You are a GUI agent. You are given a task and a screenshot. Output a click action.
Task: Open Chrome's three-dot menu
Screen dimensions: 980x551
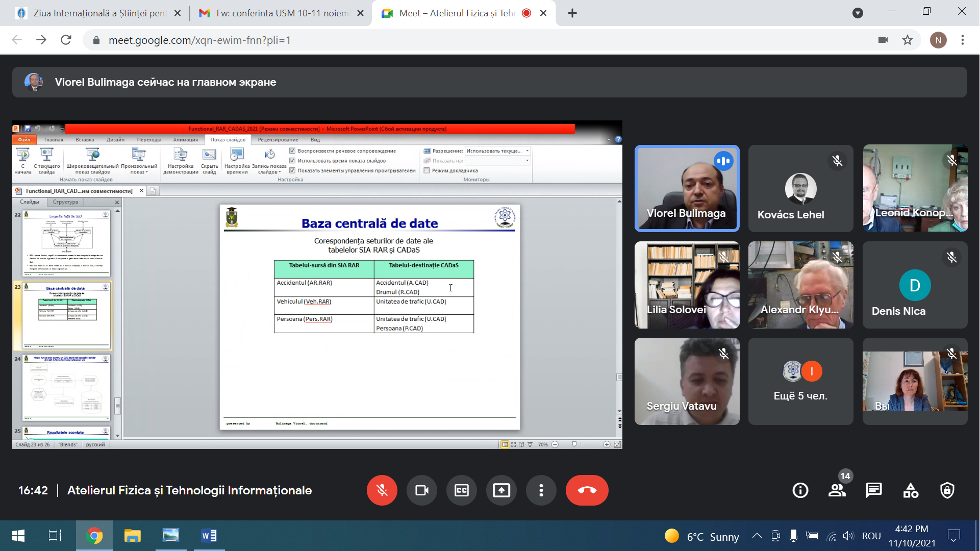[963, 40]
